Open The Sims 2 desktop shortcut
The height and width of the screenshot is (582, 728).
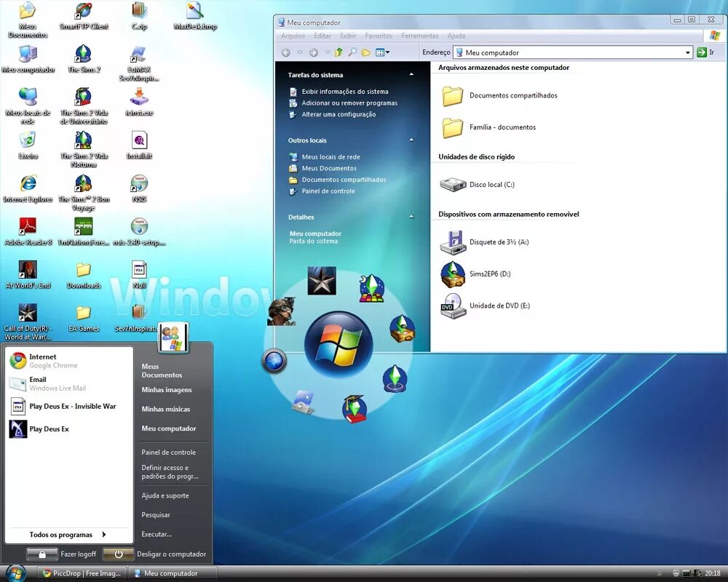pyautogui.click(x=83, y=60)
